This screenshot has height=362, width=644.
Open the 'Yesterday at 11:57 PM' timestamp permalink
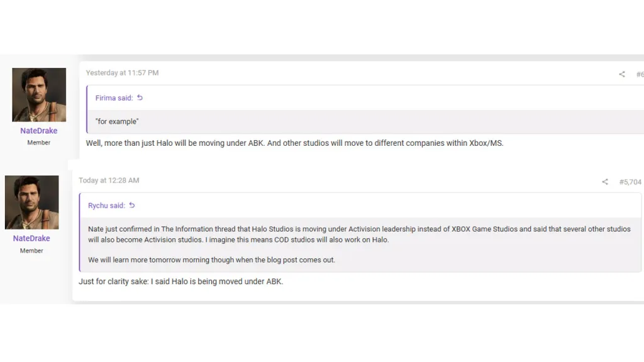[122, 73]
